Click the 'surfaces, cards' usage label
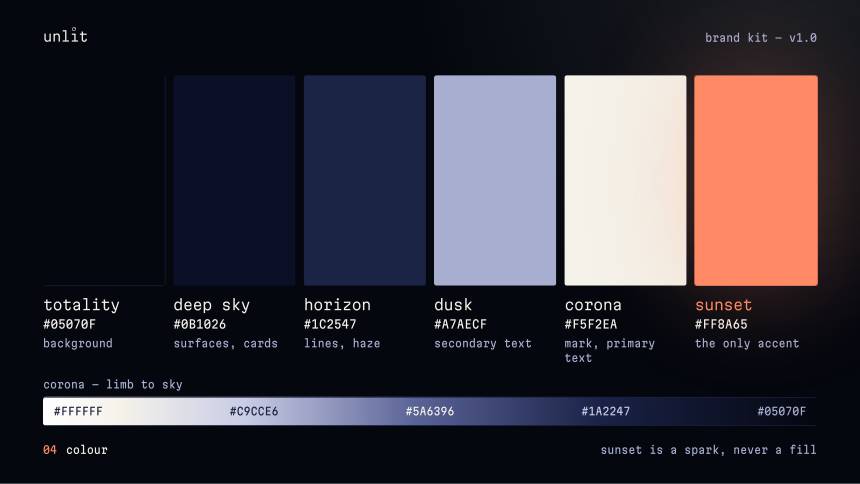Image resolution: width=860 pixels, height=484 pixels. [225, 344]
